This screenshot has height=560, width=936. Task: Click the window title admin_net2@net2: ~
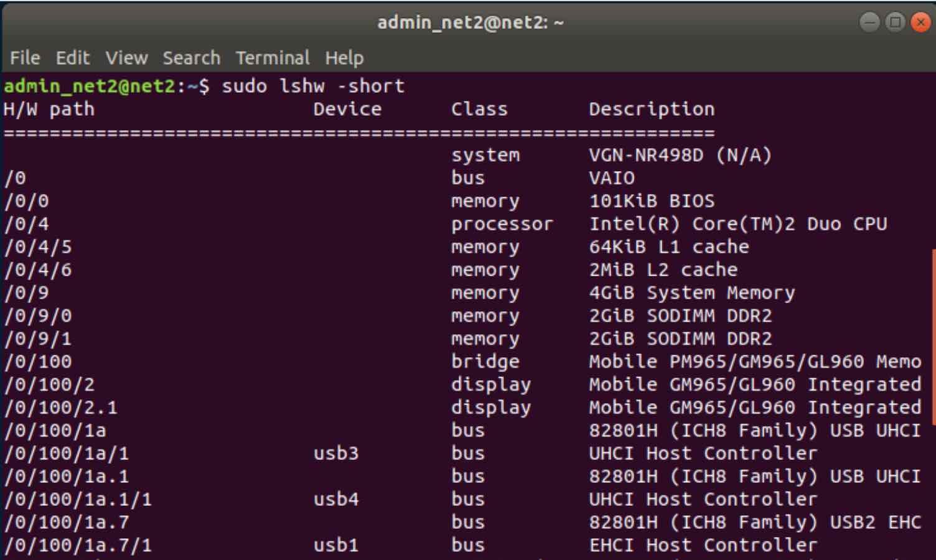[x=470, y=22]
